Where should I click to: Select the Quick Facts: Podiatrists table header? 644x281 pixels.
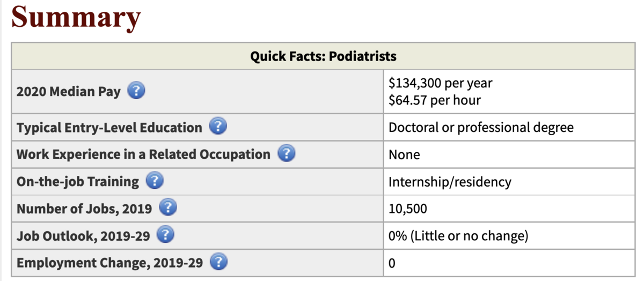tap(323, 56)
